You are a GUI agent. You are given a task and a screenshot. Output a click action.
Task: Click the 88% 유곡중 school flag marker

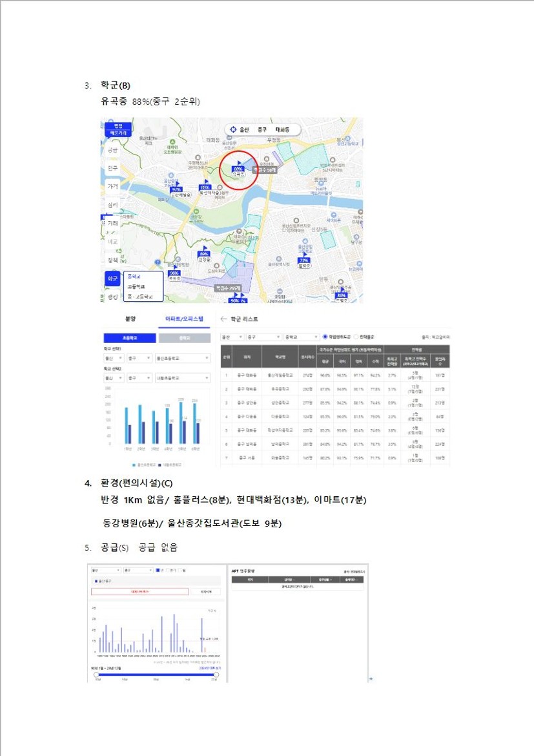click(x=238, y=169)
